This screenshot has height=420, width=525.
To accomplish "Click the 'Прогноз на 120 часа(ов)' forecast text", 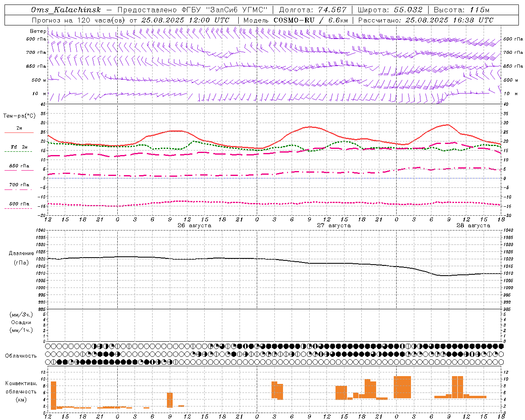I will (79, 20).
